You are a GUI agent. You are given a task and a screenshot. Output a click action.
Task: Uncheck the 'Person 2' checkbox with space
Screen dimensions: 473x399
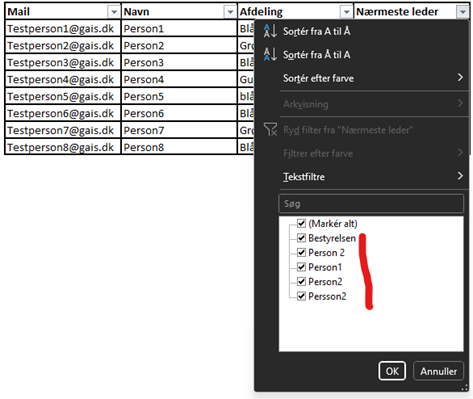[x=301, y=253]
